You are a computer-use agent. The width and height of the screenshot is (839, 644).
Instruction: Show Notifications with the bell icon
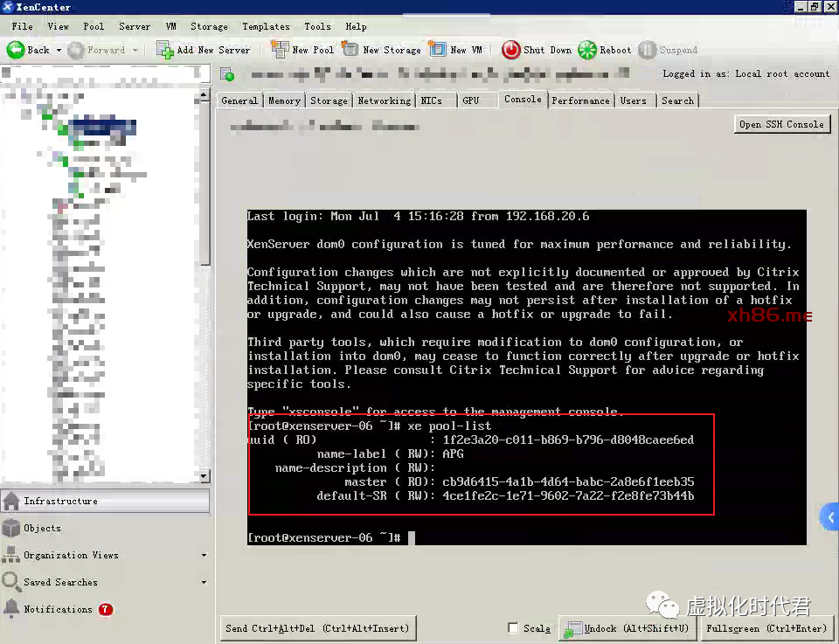tap(11, 608)
